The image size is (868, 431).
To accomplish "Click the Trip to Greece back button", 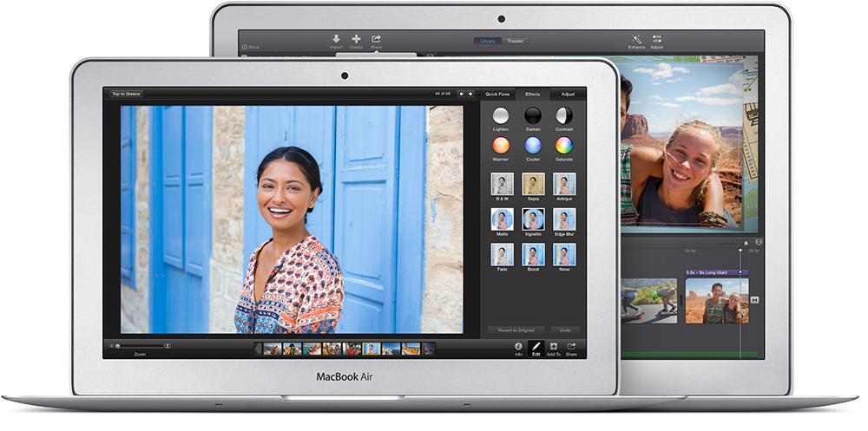I will click(x=127, y=94).
